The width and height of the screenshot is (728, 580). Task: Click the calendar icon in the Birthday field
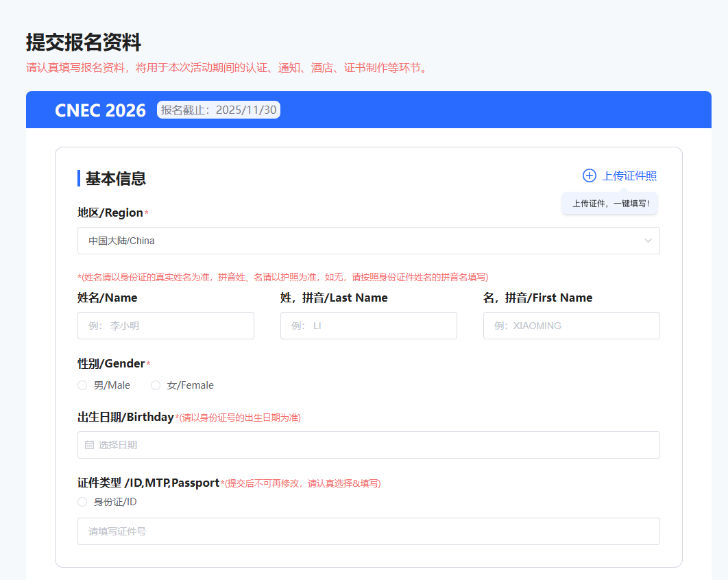pyautogui.click(x=89, y=445)
